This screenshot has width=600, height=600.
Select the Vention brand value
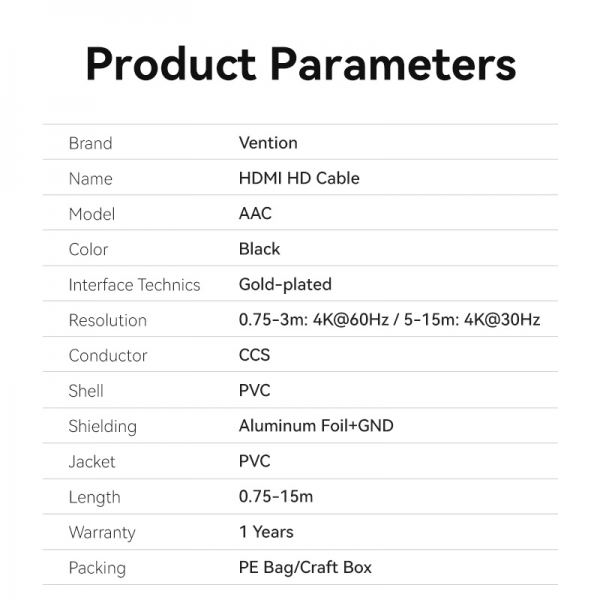(x=268, y=143)
